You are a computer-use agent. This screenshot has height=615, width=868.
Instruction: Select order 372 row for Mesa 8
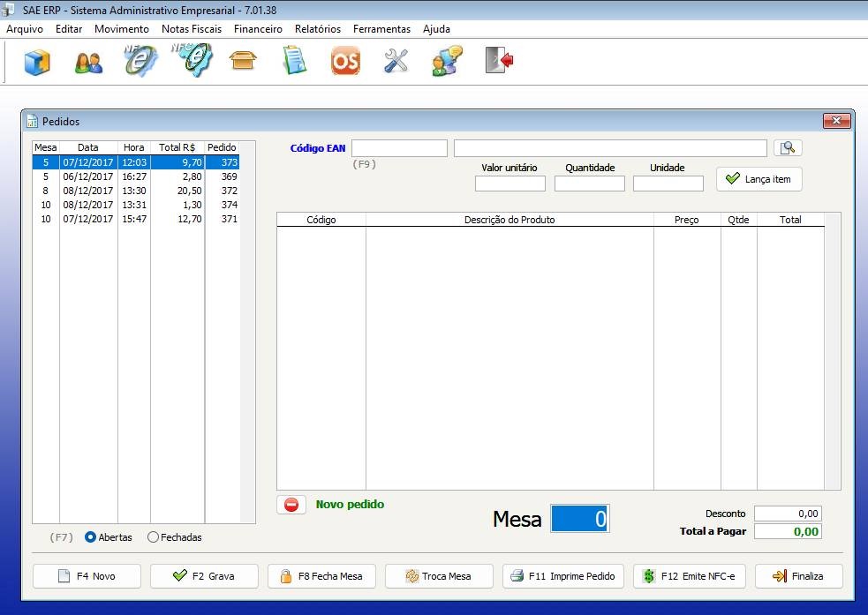(136, 191)
